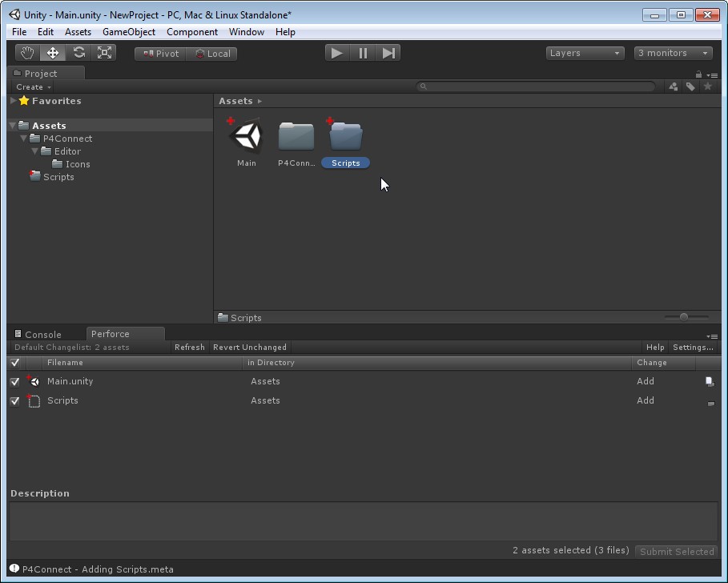Open Perforce Settings

(x=693, y=348)
